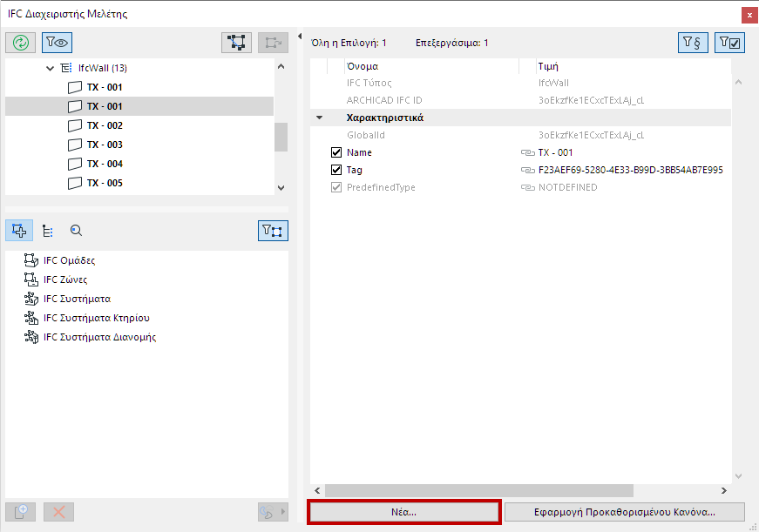
Task: Toggle the filter checked properties icon
Action: click(729, 43)
